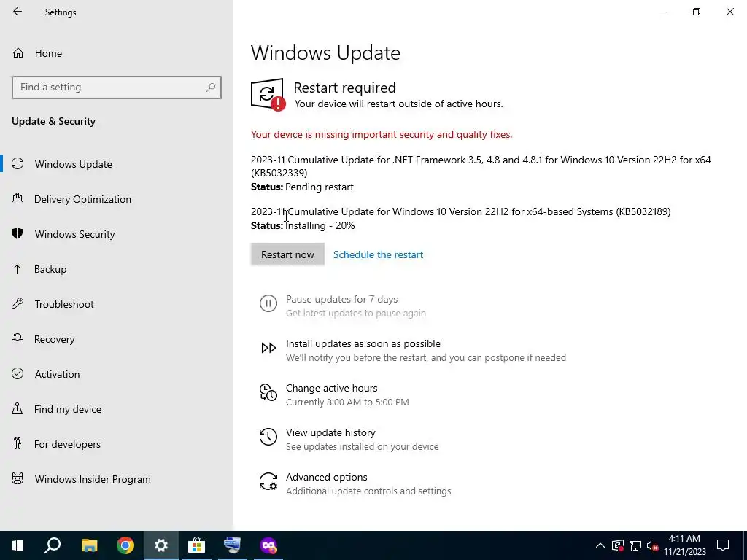Click the Restart required status icon
Screen dimensions: 747x560
pos(268,94)
